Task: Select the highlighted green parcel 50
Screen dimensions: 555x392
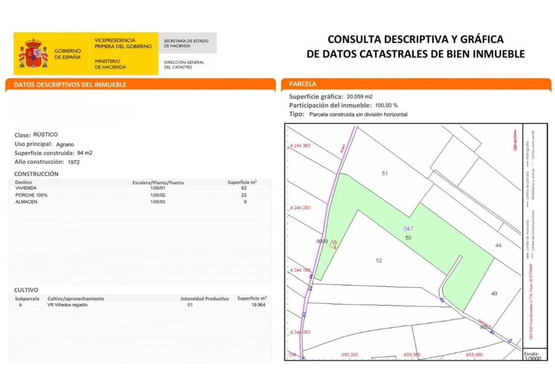Action: 408,238
